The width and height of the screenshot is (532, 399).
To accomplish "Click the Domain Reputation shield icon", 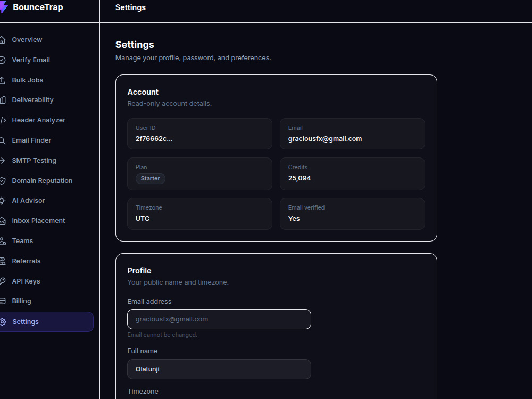I will [x=2, y=181].
